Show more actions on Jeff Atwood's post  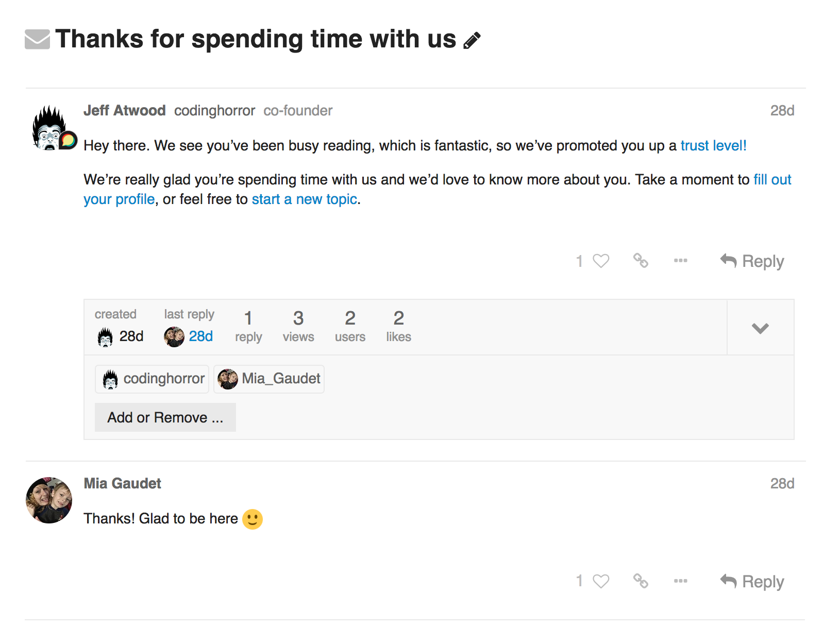point(680,261)
